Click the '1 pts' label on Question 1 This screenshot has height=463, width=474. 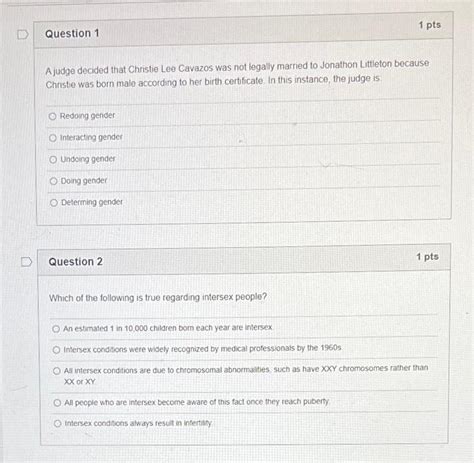pyautogui.click(x=430, y=25)
